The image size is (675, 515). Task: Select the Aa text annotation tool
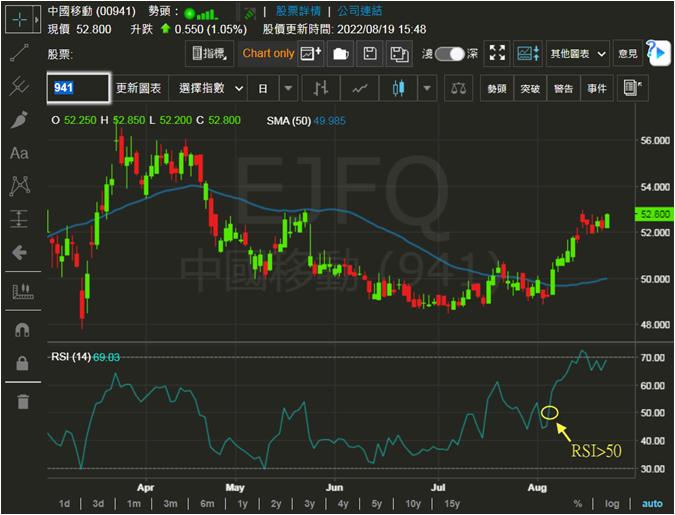19,153
